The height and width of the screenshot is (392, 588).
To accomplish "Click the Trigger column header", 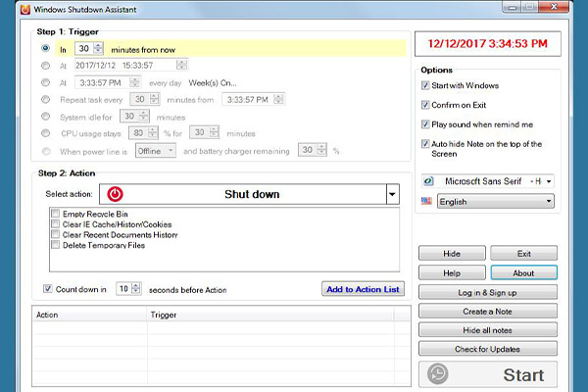I will point(270,315).
